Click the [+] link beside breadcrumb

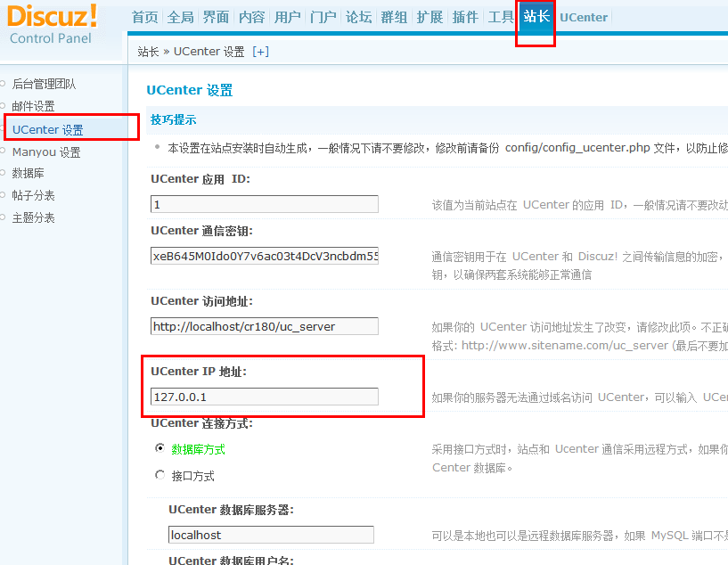coord(260,52)
